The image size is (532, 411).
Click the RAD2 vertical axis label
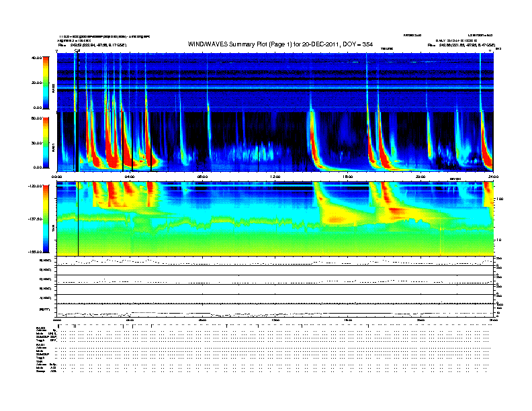pos(53,88)
